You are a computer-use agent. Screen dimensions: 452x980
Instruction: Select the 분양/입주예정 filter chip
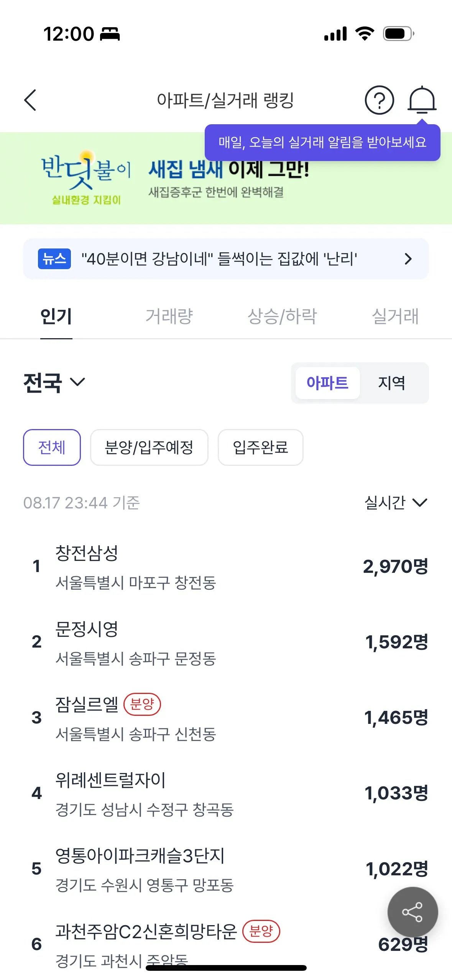pos(149,447)
